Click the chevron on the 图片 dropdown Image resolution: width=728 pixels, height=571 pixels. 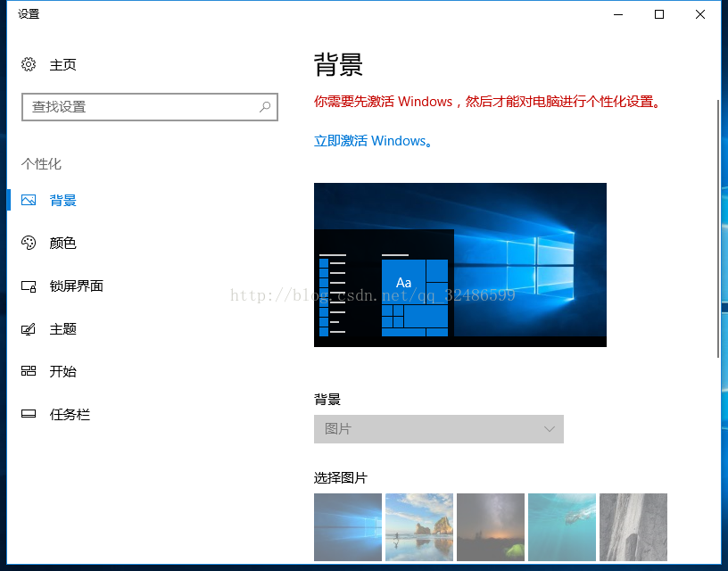550,429
